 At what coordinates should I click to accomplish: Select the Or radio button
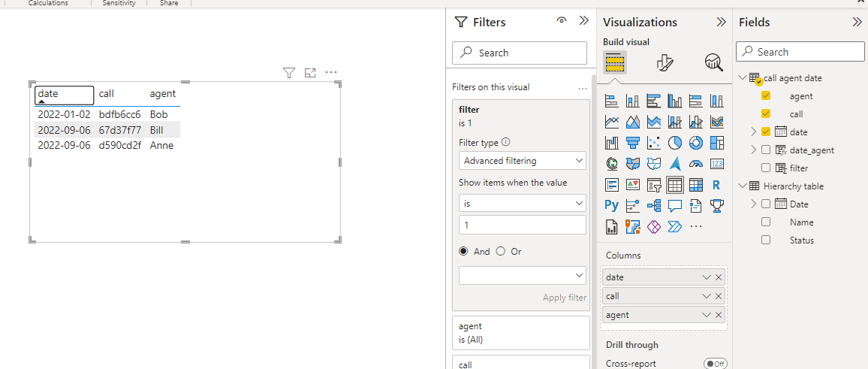point(500,251)
